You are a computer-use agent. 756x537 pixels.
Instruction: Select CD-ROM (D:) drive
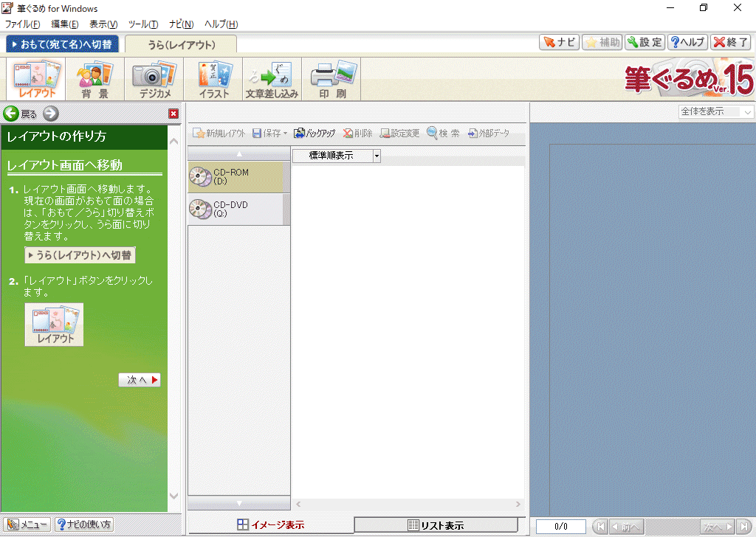point(238,177)
